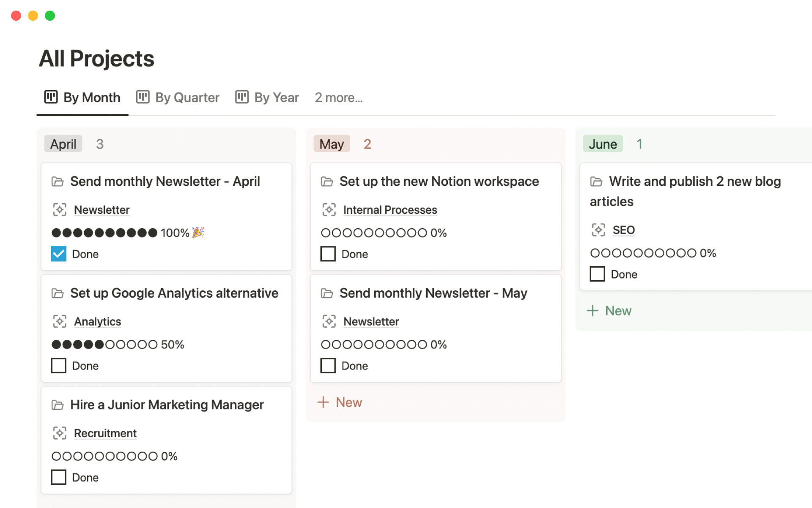Select the tag icon beside Internal Processes

329,209
